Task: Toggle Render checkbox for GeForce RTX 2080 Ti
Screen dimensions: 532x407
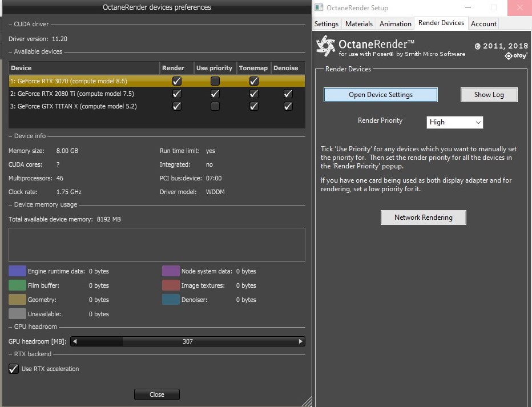Action: click(177, 94)
